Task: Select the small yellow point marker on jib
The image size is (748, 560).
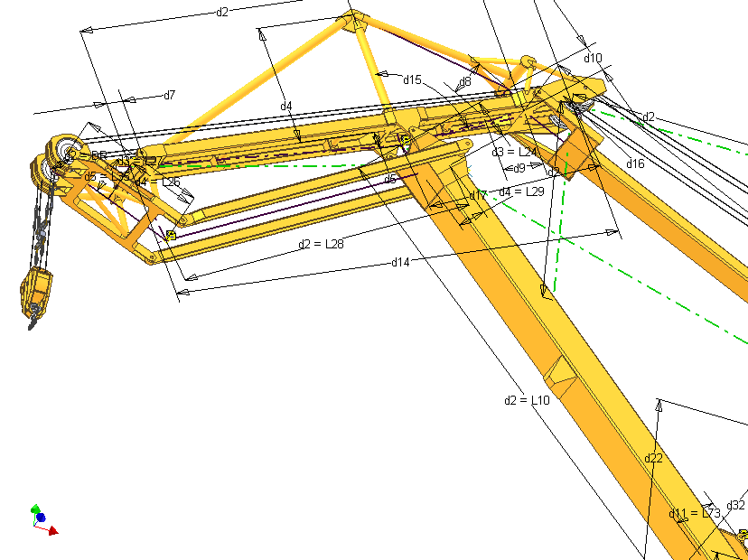Action: 170,236
